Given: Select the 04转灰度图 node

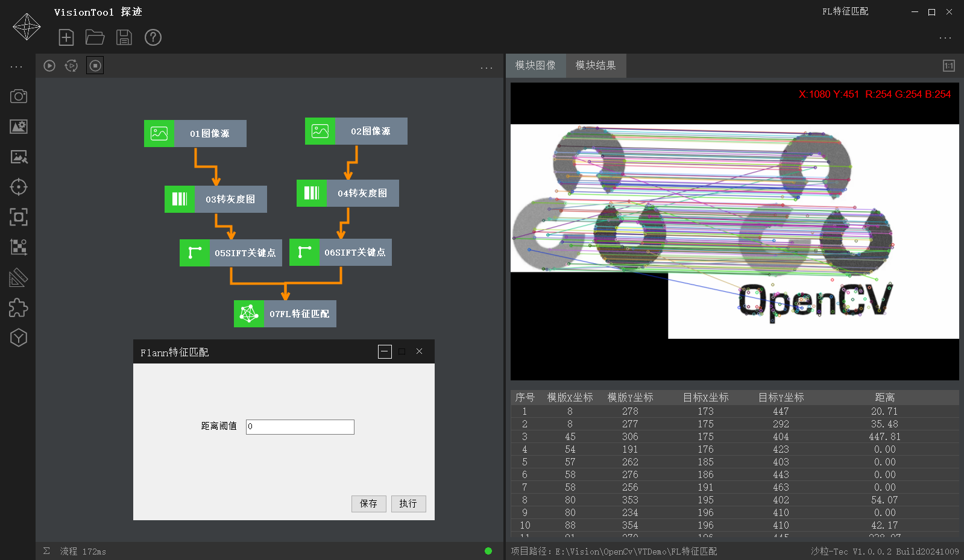Looking at the screenshot, I should tap(348, 193).
